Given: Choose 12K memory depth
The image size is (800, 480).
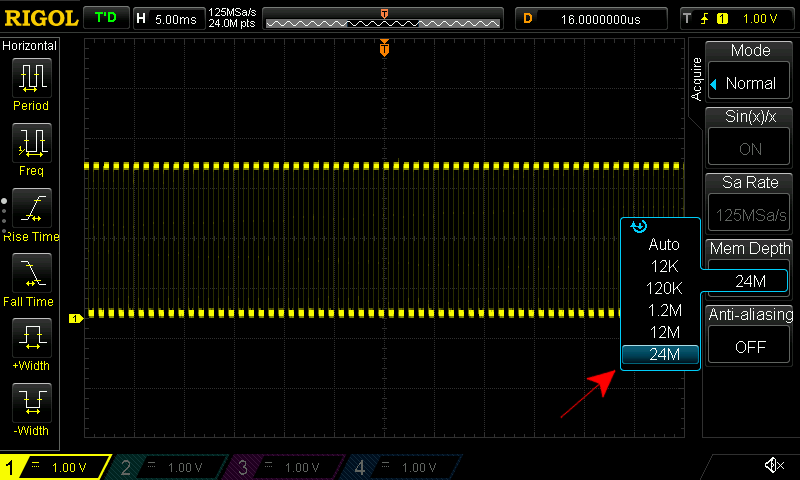Looking at the screenshot, I should (x=664, y=266).
